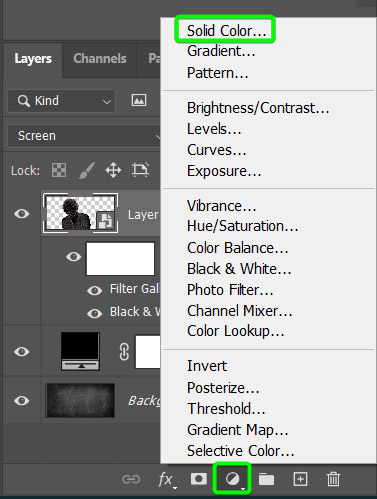Lock position move icon
This screenshot has width=377, height=499.
113,170
